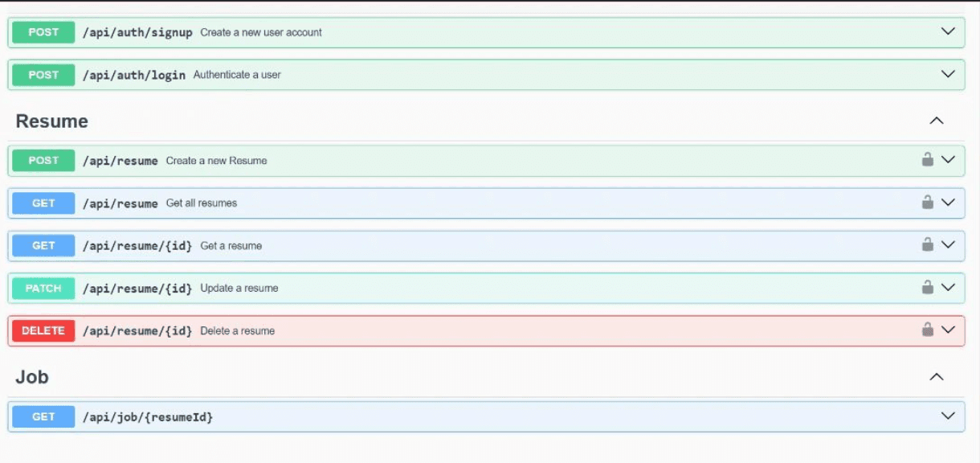Image resolution: width=980 pixels, height=463 pixels.
Task: Click the lock icon on Get a resume
Action: (x=927, y=244)
